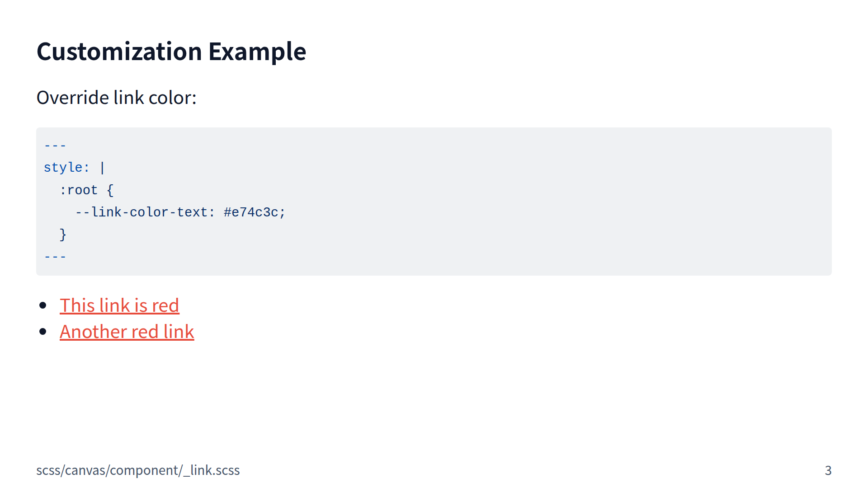Click the word "Example" in the heading

pyautogui.click(x=257, y=52)
